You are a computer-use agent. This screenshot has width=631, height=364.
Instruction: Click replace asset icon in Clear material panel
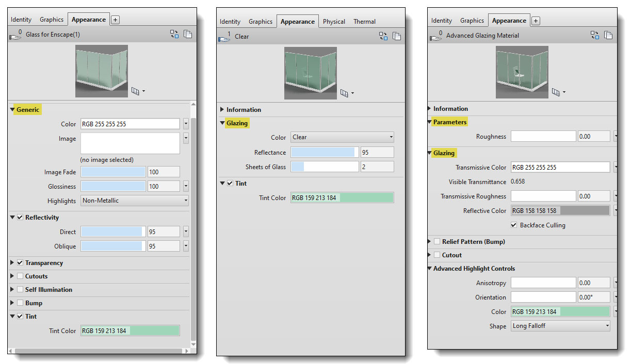383,36
